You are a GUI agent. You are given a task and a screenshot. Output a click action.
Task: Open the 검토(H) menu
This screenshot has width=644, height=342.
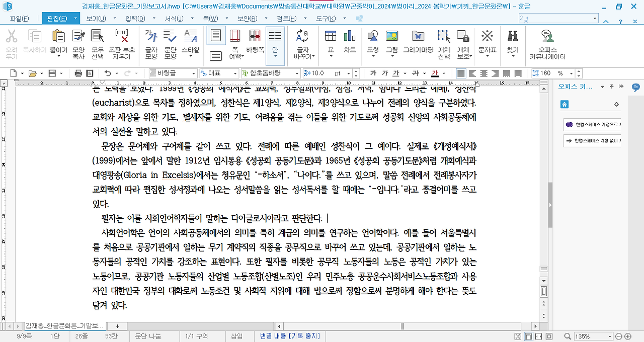(286, 19)
